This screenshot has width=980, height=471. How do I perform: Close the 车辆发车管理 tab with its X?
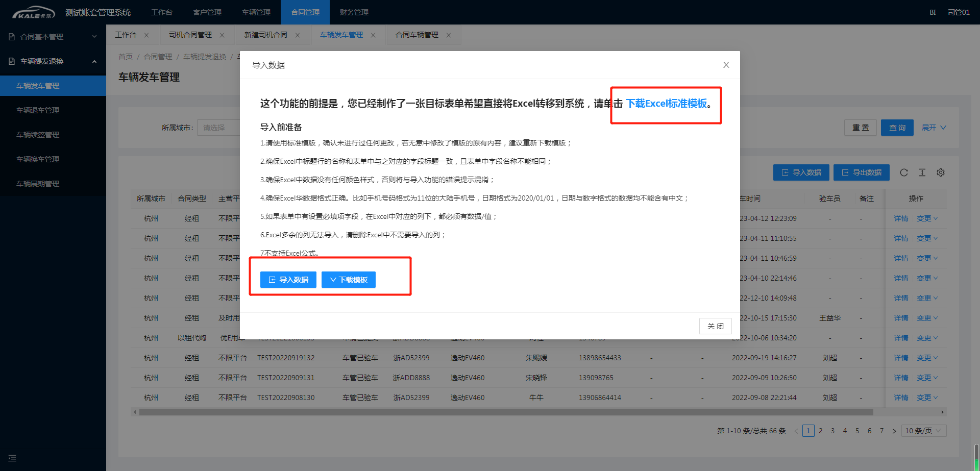[373, 35]
